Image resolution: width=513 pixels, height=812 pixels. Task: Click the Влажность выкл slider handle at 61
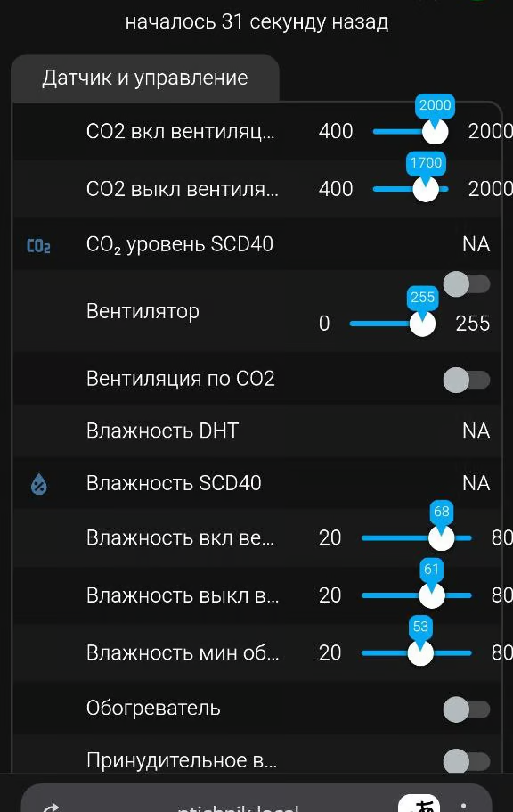(x=431, y=595)
